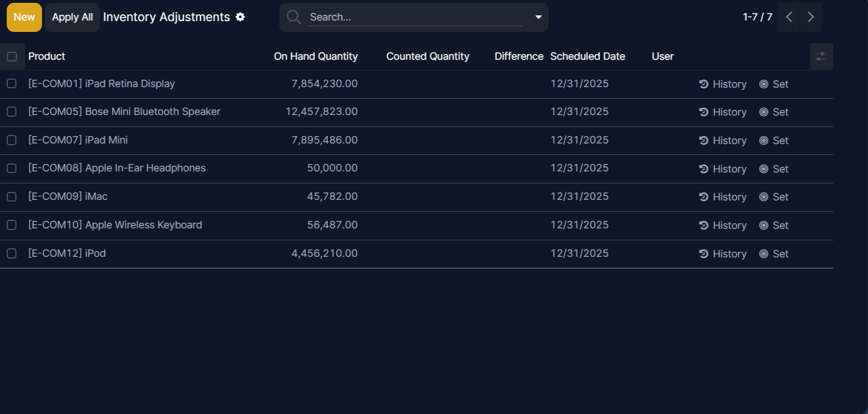The image size is (868, 414).
Task: Click the Inventory Adjustments title text
Action: coord(166,17)
